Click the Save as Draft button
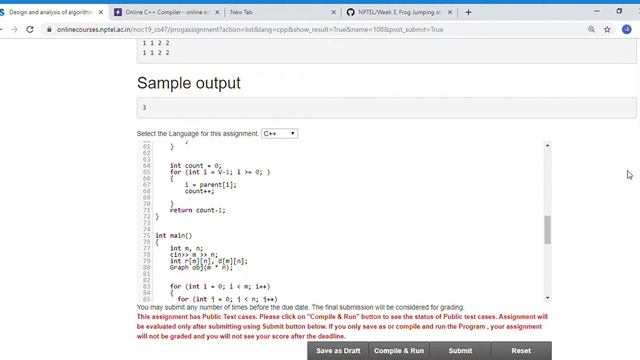 [338, 351]
